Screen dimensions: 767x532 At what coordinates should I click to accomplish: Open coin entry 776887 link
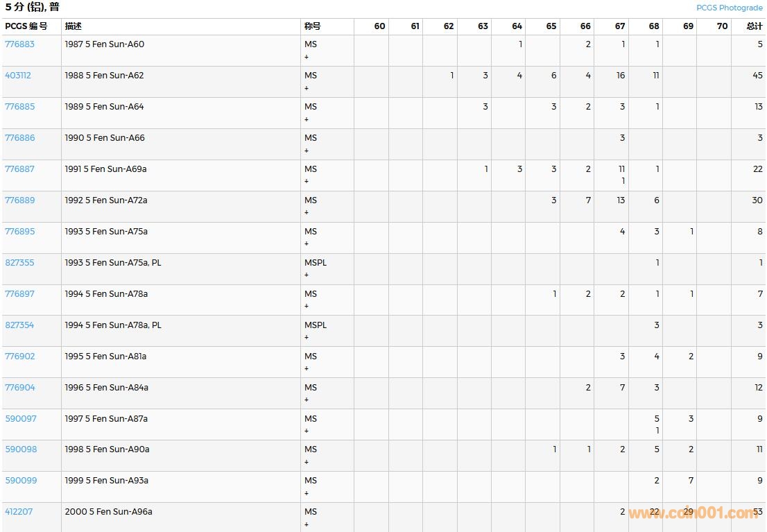coord(19,169)
